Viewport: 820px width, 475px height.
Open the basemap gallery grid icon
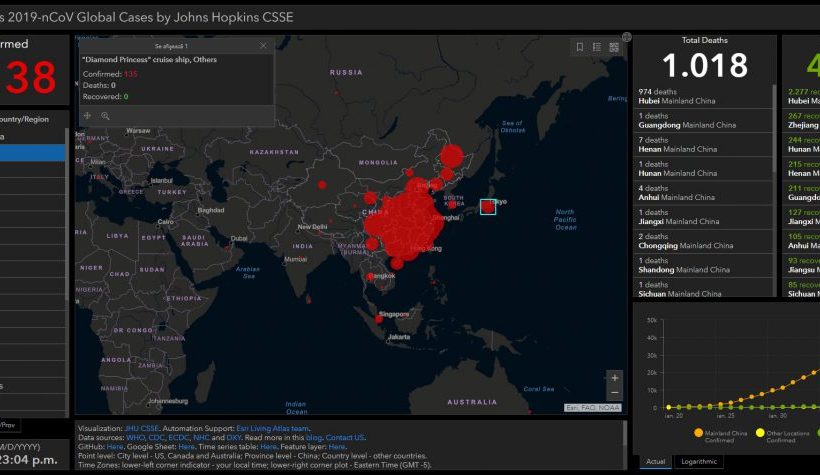tap(614, 47)
